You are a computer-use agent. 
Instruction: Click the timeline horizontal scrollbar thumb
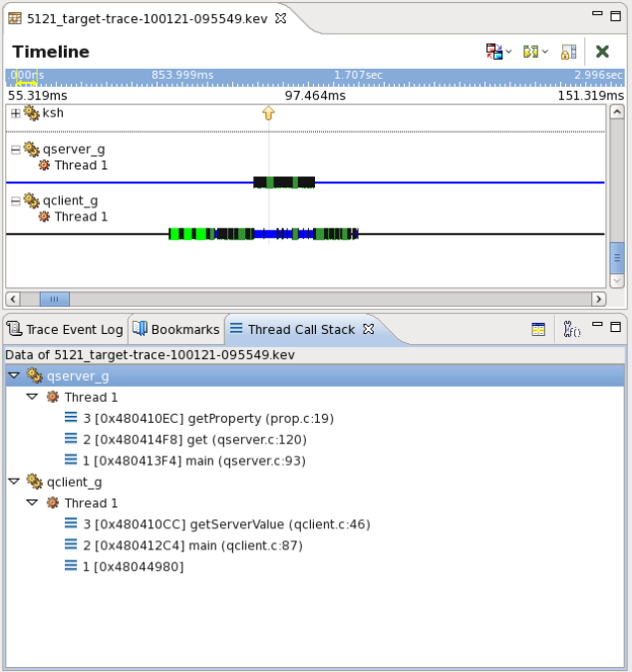(54, 298)
